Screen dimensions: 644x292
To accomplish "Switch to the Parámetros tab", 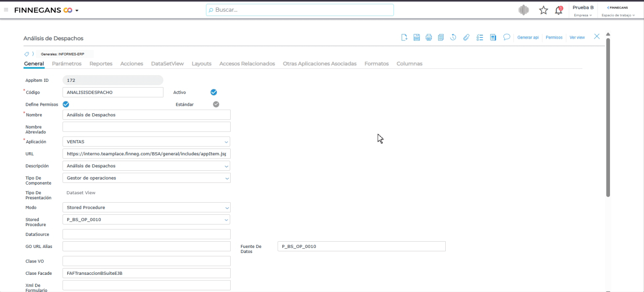I will 67,64.
